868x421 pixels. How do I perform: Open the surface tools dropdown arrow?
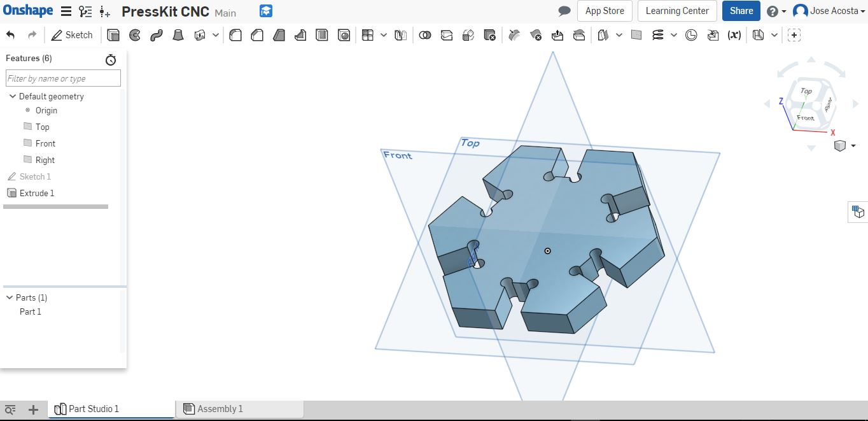(x=619, y=35)
